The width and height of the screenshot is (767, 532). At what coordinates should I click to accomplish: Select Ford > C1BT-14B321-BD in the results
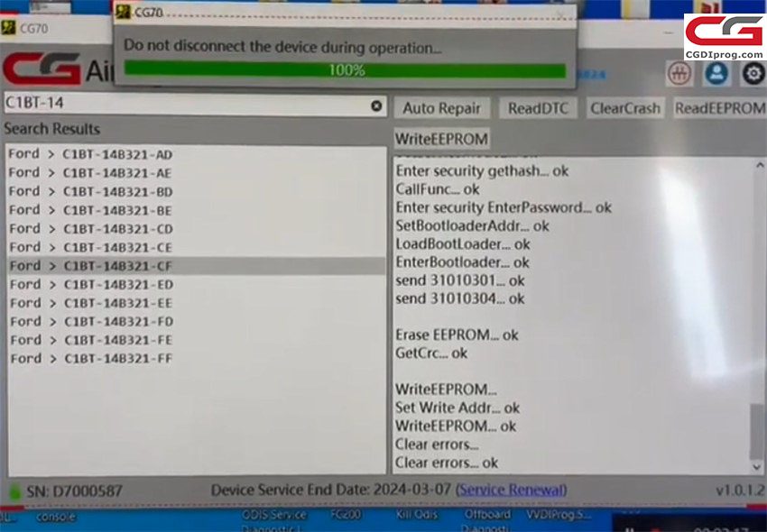pyautogui.click(x=197, y=192)
